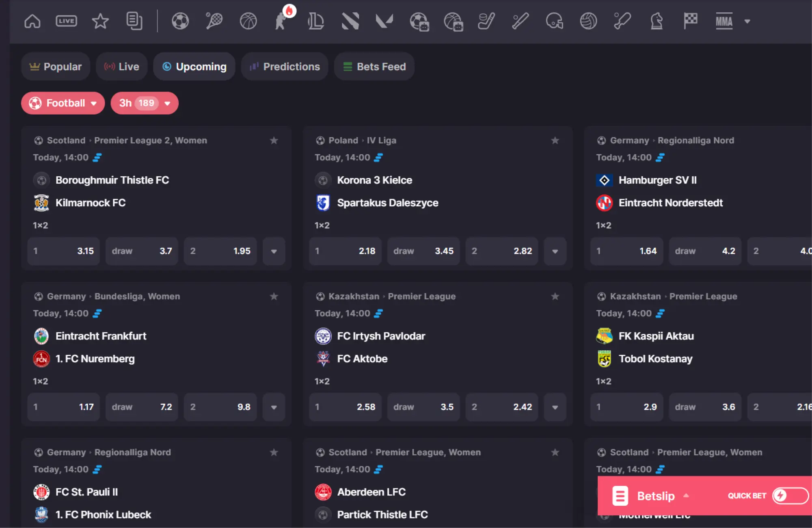Screen dimensions: 812x528
Task: Bet on Eintracht Frankfurt win at 1.17
Action: pyautogui.click(x=64, y=407)
